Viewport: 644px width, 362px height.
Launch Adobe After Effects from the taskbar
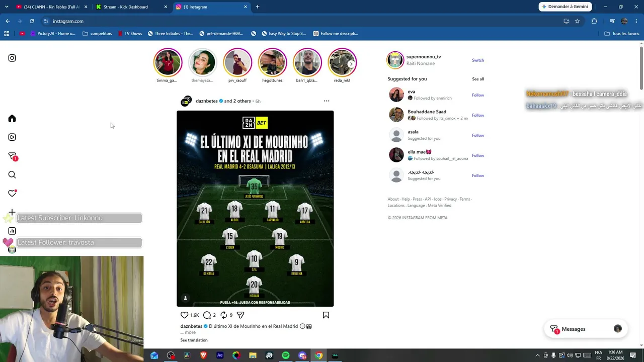(x=220, y=355)
